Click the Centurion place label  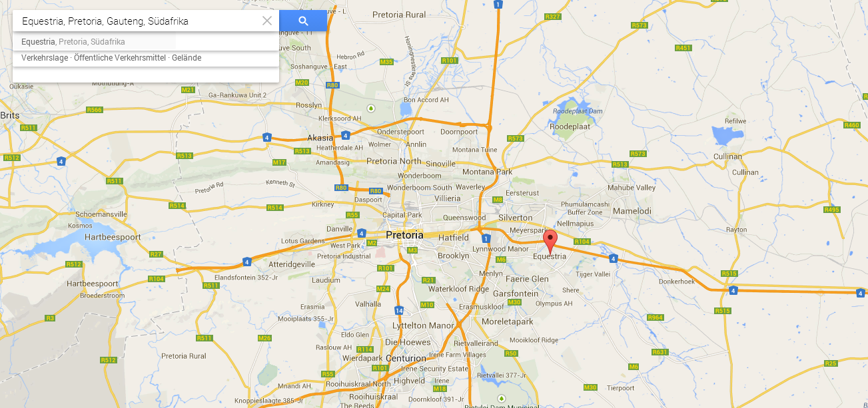click(x=405, y=358)
